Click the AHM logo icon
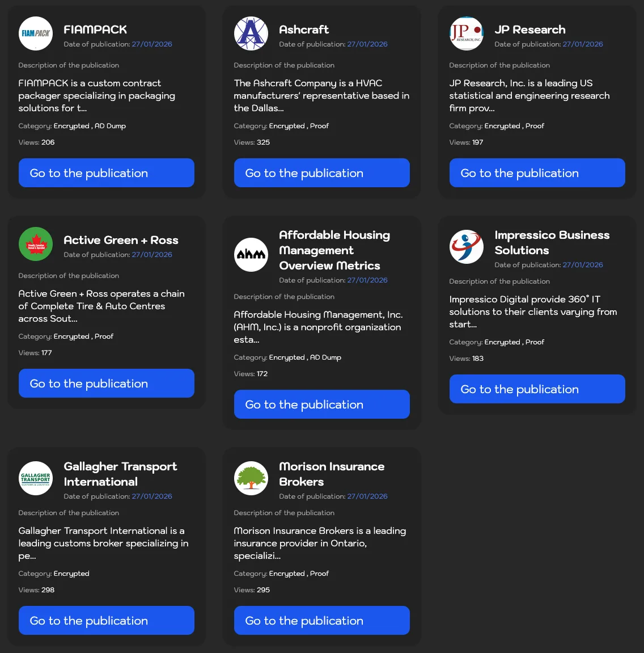This screenshot has height=653, width=644. pyautogui.click(x=251, y=255)
